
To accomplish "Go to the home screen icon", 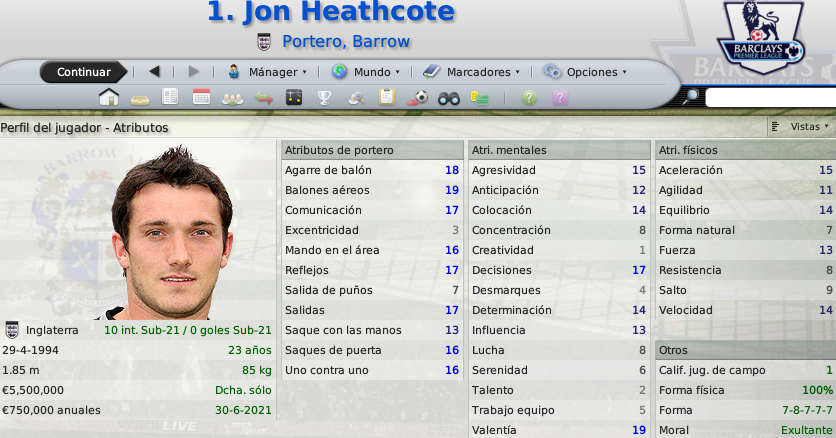I will pos(109,98).
